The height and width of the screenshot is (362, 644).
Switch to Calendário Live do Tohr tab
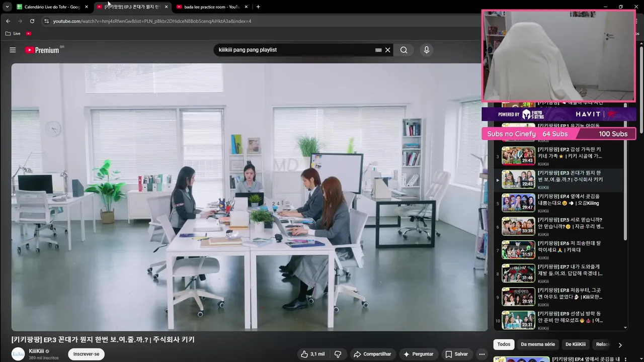click(x=52, y=7)
